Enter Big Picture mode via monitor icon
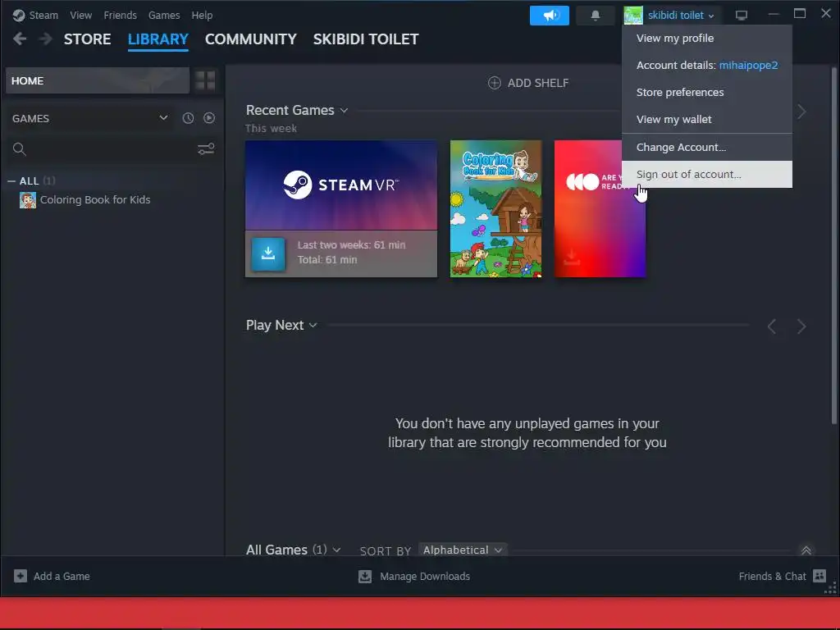The width and height of the screenshot is (840, 630). coord(741,15)
